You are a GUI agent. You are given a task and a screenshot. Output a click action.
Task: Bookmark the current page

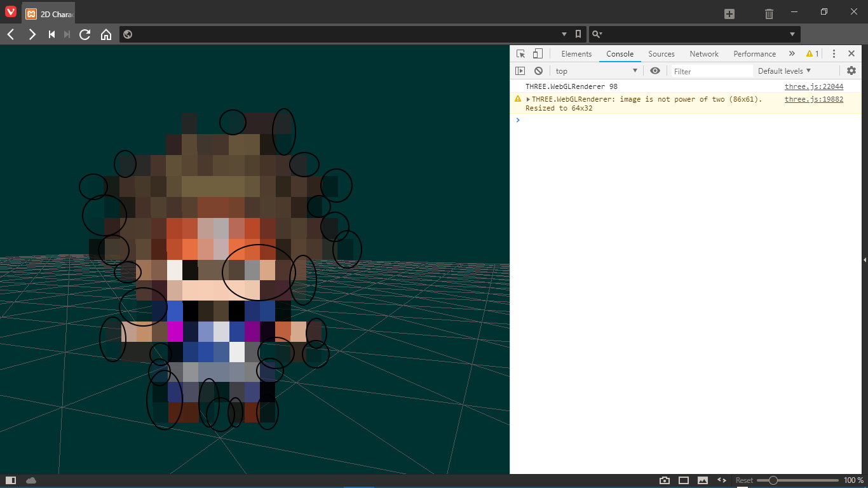578,34
